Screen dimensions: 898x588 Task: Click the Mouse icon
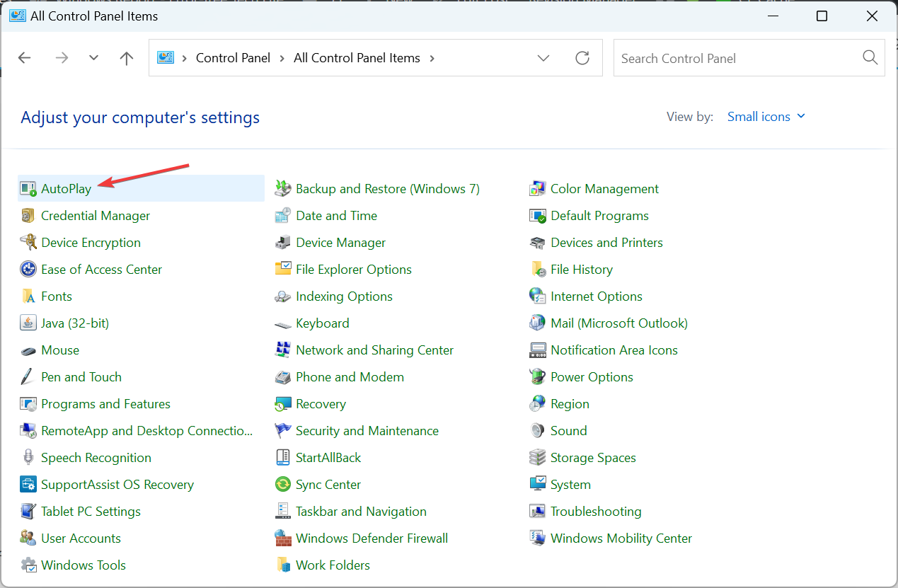click(28, 350)
